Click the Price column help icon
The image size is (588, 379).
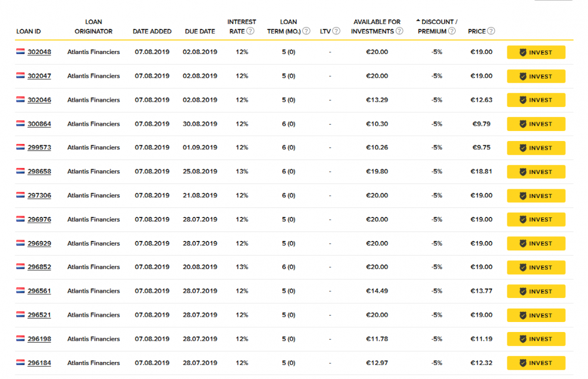491,31
